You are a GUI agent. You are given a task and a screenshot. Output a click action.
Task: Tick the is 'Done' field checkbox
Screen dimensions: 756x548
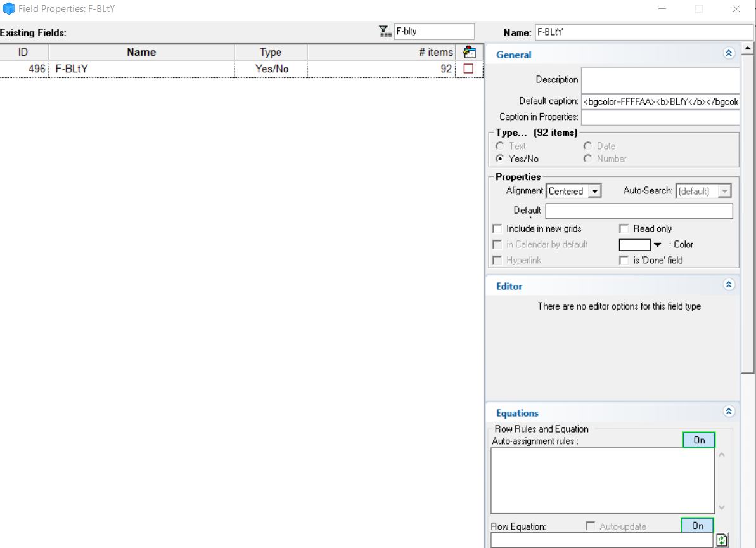(624, 260)
